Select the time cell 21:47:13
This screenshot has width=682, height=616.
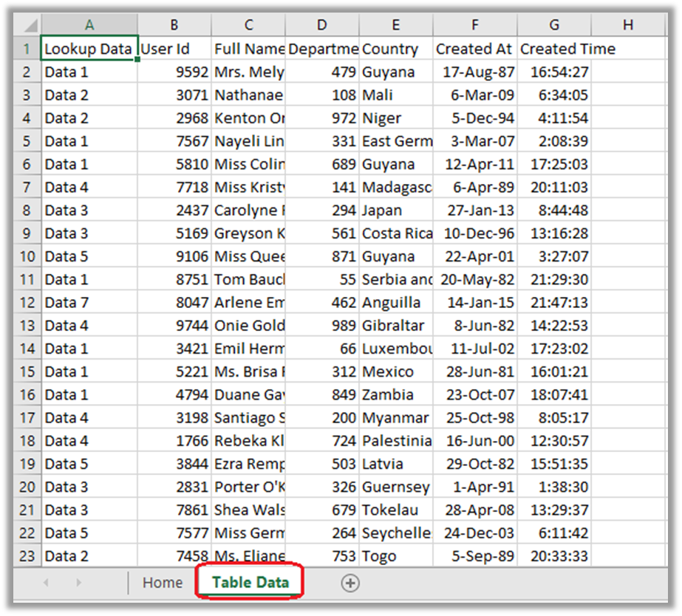tap(554, 302)
